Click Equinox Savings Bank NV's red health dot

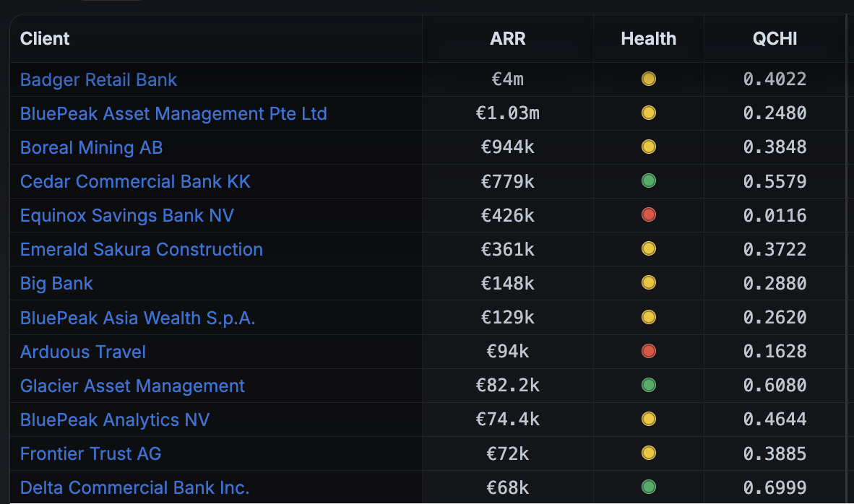click(649, 214)
